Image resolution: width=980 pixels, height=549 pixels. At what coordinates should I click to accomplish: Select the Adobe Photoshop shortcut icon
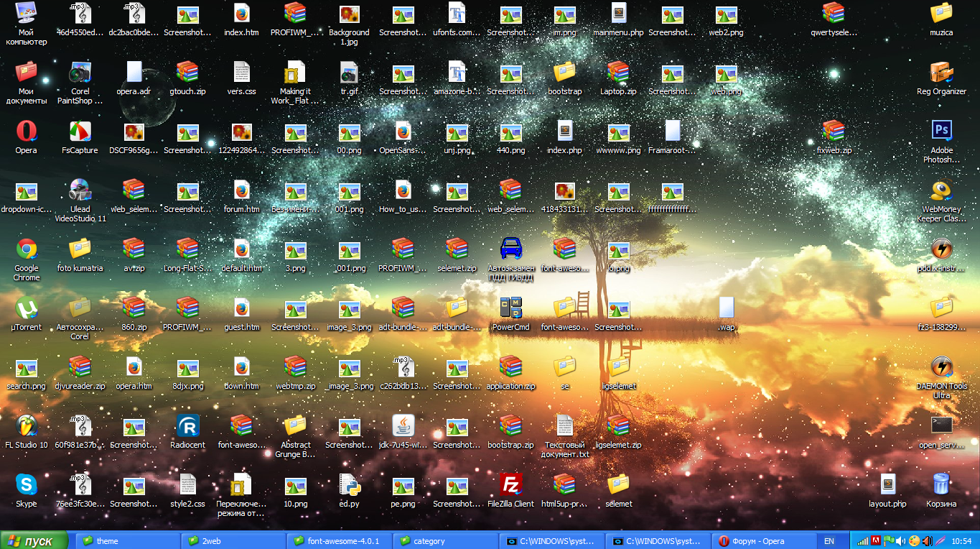click(x=941, y=132)
